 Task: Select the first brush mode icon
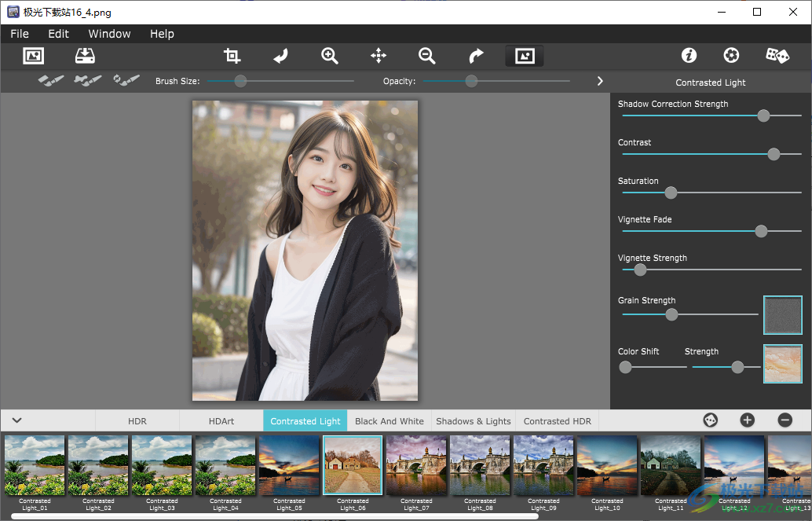click(50, 80)
